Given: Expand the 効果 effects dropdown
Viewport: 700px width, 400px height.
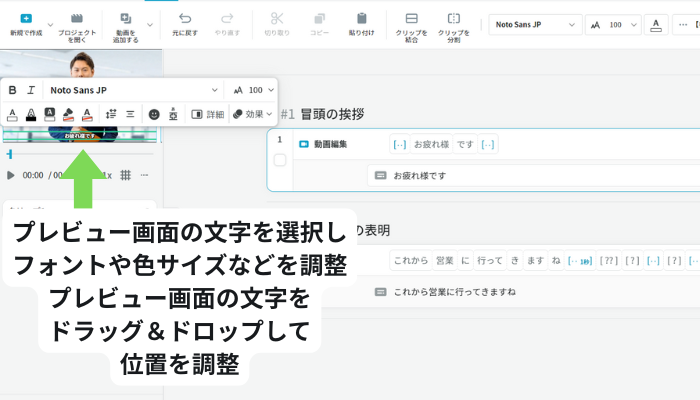Looking at the screenshot, I should pyautogui.click(x=253, y=114).
